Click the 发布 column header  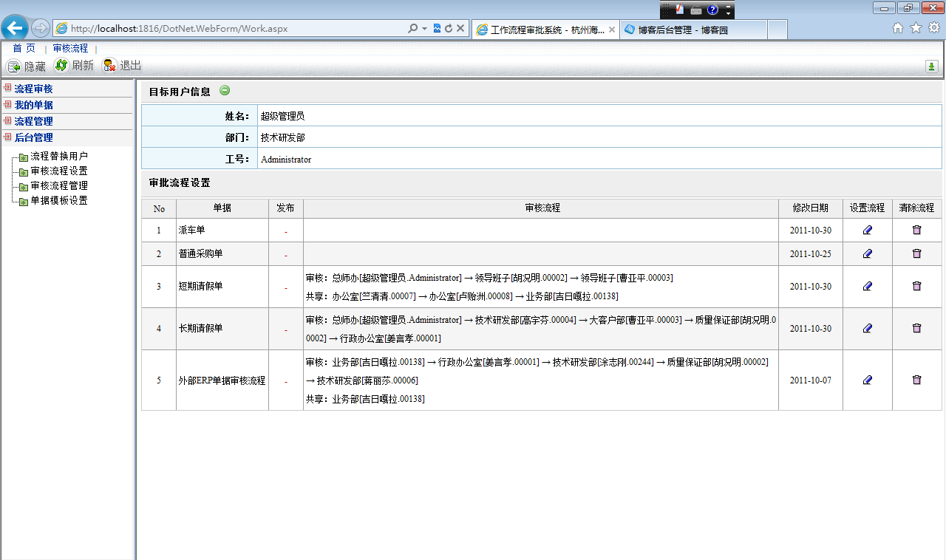tap(286, 208)
